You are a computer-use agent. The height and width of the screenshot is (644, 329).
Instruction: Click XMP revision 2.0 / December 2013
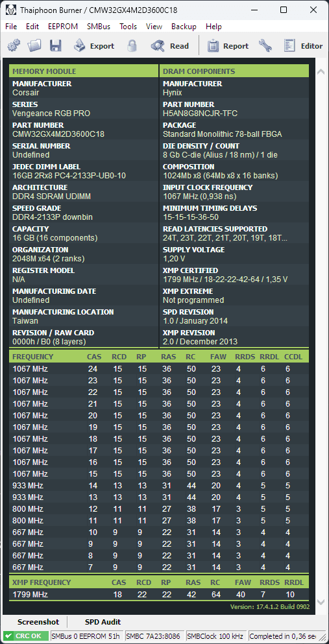[x=200, y=341]
